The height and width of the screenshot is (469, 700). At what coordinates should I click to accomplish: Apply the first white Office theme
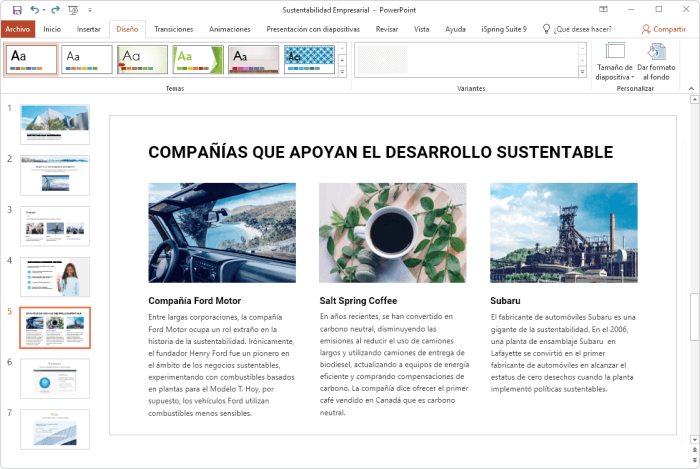(31, 59)
